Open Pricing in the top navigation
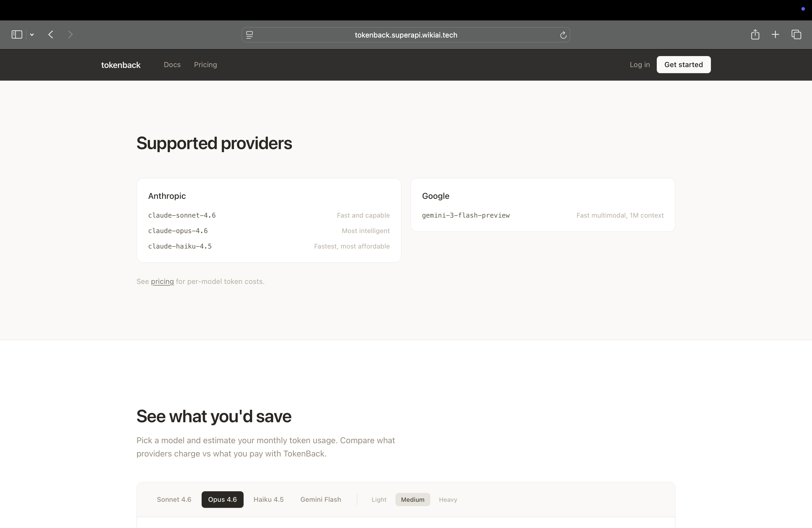This screenshot has height=528, width=812. tap(205, 64)
